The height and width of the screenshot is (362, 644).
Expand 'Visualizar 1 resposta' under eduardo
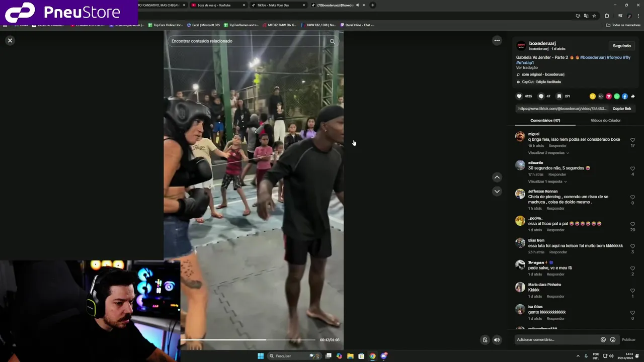[x=547, y=182]
